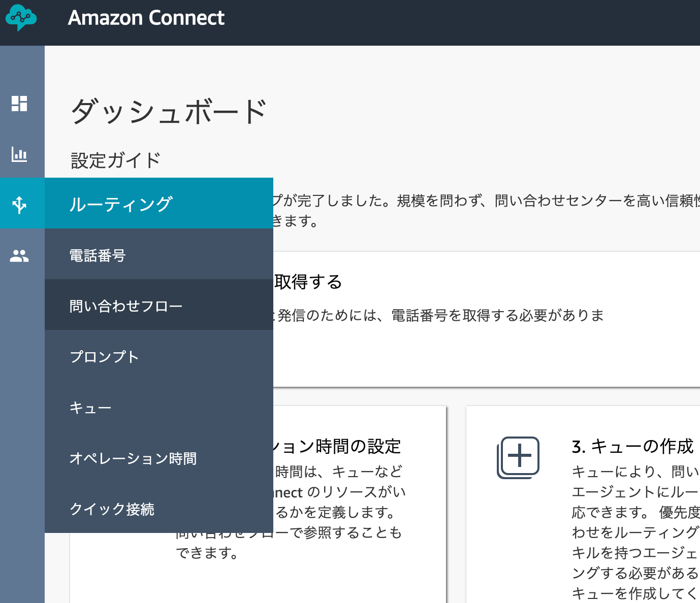Click the 設定ガイド section heading
This screenshot has height=603, width=700.
(x=116, y=160)
